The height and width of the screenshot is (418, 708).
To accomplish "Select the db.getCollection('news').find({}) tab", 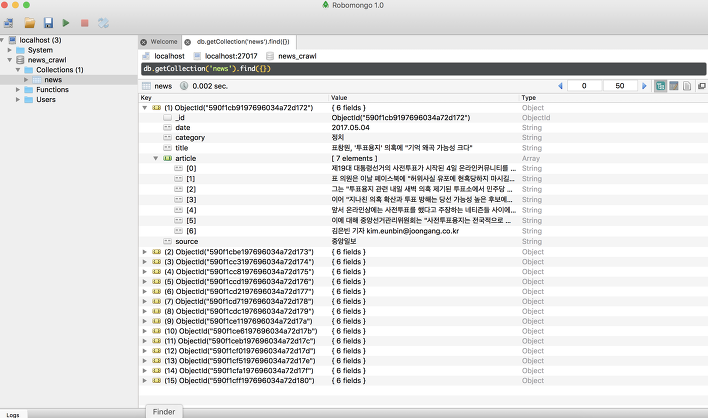I will 243,42.
